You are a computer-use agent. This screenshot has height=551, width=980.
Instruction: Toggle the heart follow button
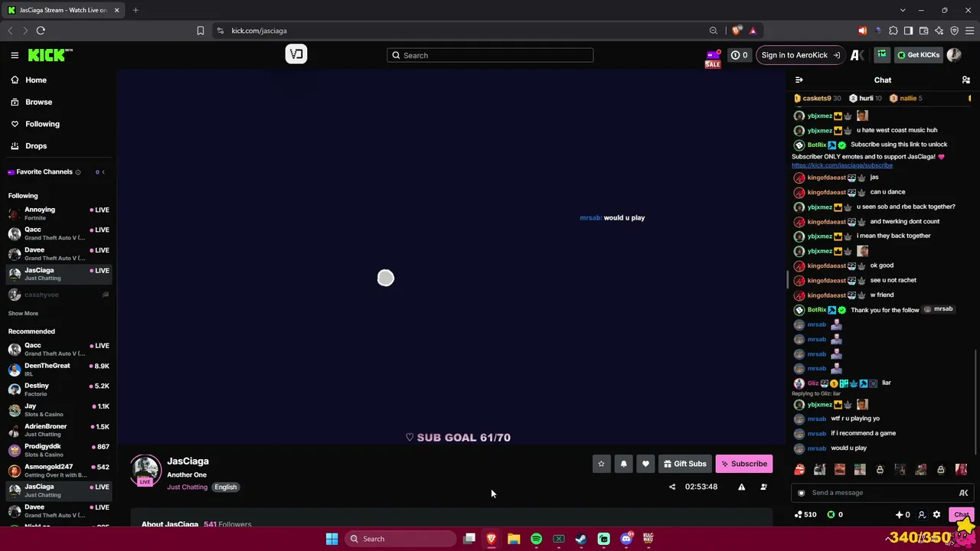[x=645, y=464]
